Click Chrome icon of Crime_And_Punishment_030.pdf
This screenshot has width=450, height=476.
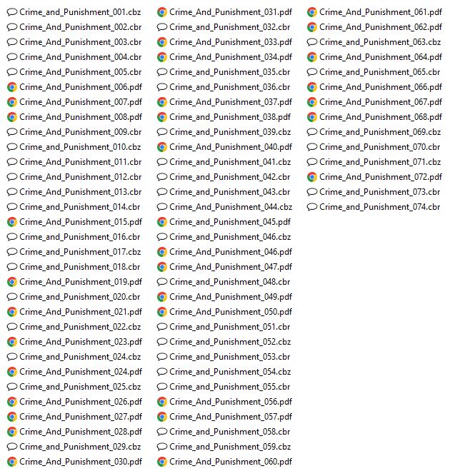tap(12, 462)
